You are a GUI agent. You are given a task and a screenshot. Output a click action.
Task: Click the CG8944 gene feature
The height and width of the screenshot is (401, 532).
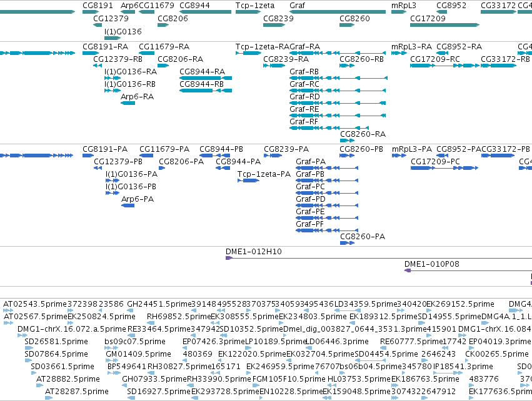[205, 12]
